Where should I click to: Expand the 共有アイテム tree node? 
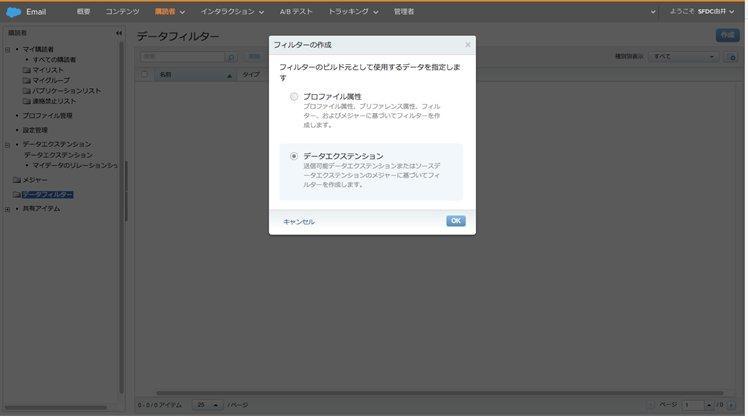pyautogui.click(x=8, y=209)
